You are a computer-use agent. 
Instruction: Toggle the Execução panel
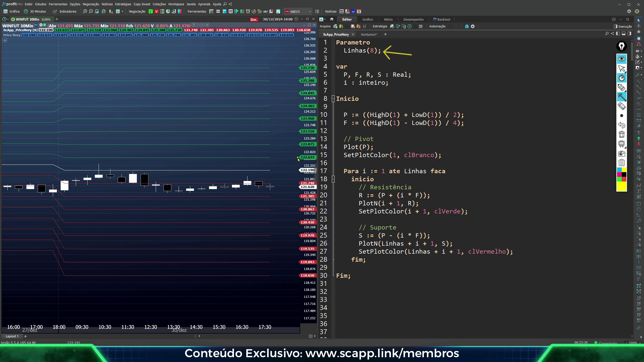pyautogui.click(x=623, y=26)
